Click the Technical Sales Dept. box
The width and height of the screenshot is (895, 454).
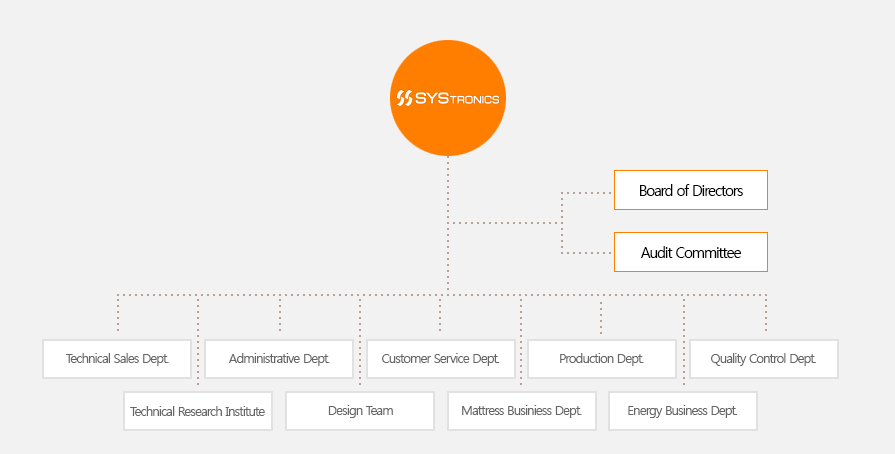117,359
